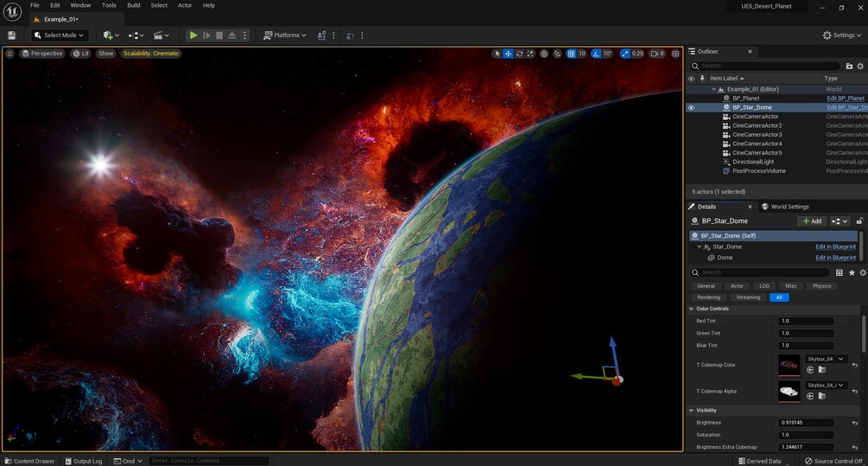The height and width of the screenshot is (466, 868).
Task: Activate the translate (move) gizmo tool
Action: pos(508,54)
